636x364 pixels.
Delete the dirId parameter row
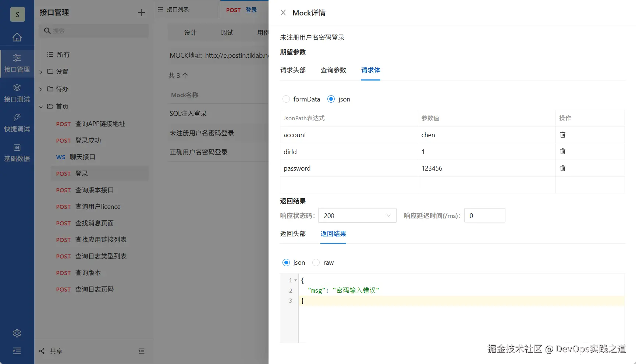click(563, 151)
